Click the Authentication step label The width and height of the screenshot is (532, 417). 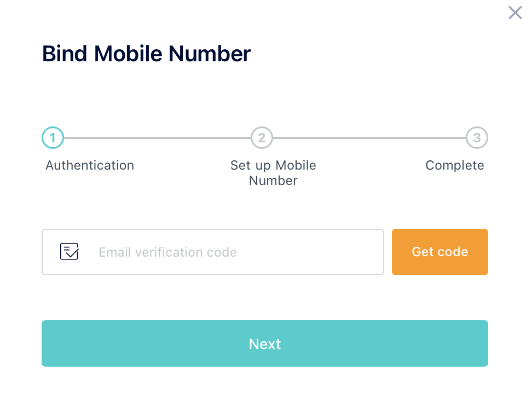pyautogui.click(x=90, y=165)
